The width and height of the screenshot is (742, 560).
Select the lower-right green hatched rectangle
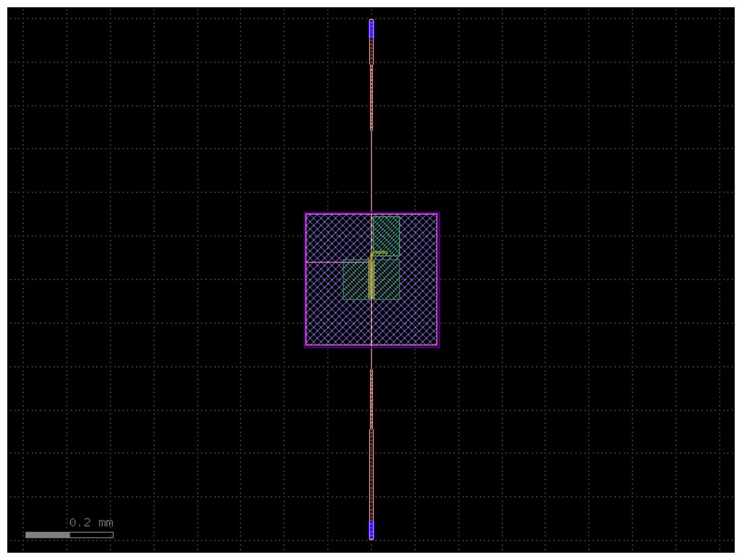387,279
